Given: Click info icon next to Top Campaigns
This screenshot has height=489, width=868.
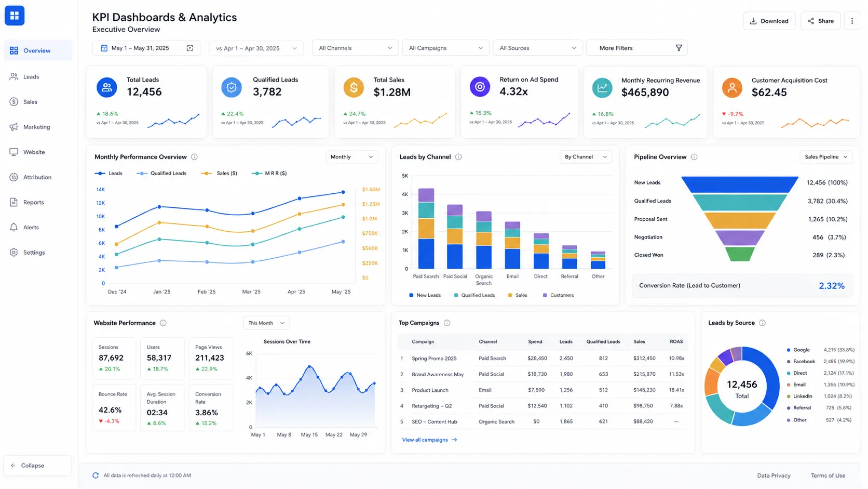Looking at the screenshot, I should [x=447, y=323].
